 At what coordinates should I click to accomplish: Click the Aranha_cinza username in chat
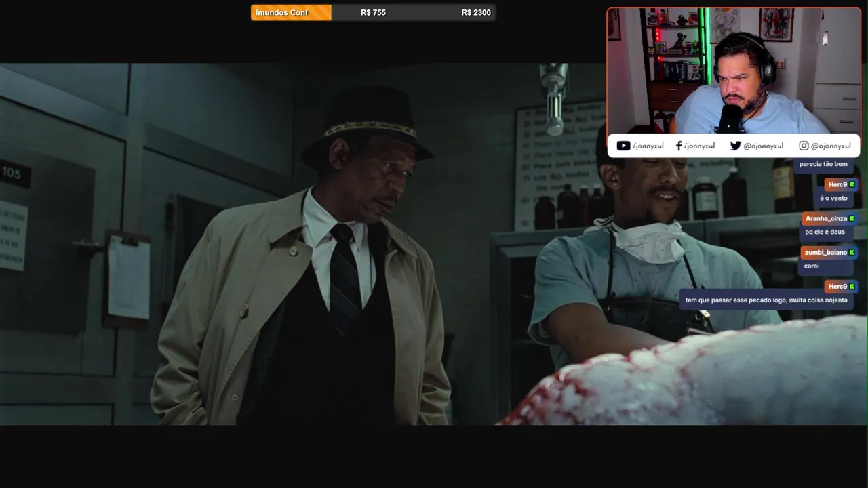(x=826, y=218)
